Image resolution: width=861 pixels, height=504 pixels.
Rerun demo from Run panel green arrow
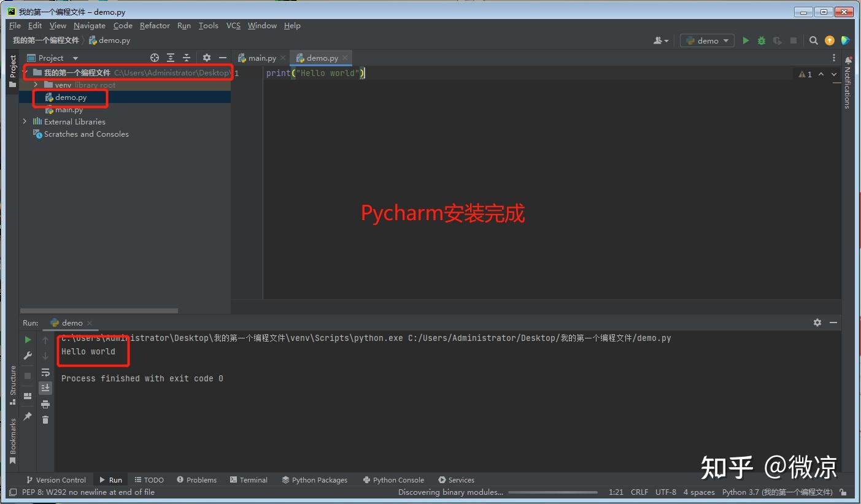pos(28,340)
